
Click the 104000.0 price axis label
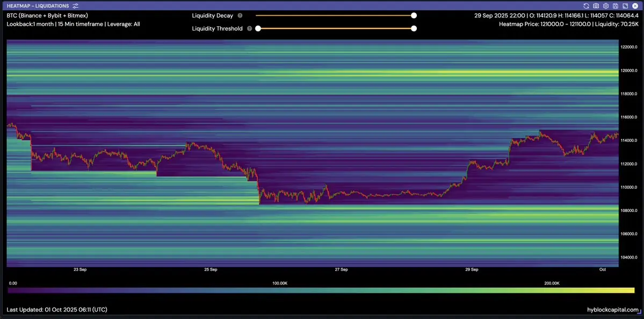pyautogui.click(x=629, y=257)
